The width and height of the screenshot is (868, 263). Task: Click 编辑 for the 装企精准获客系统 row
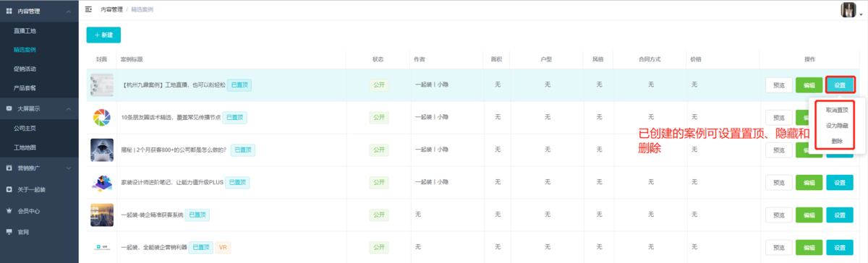click(809, 215)
